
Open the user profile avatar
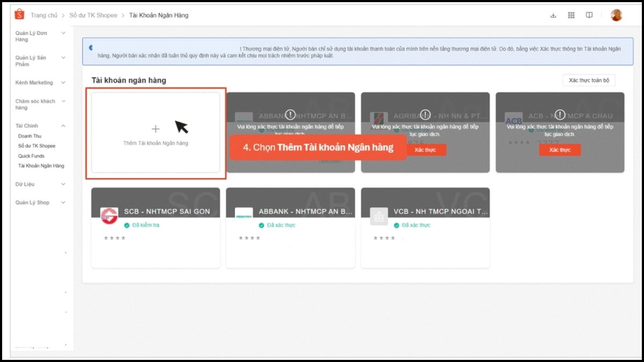pos(616,15)
